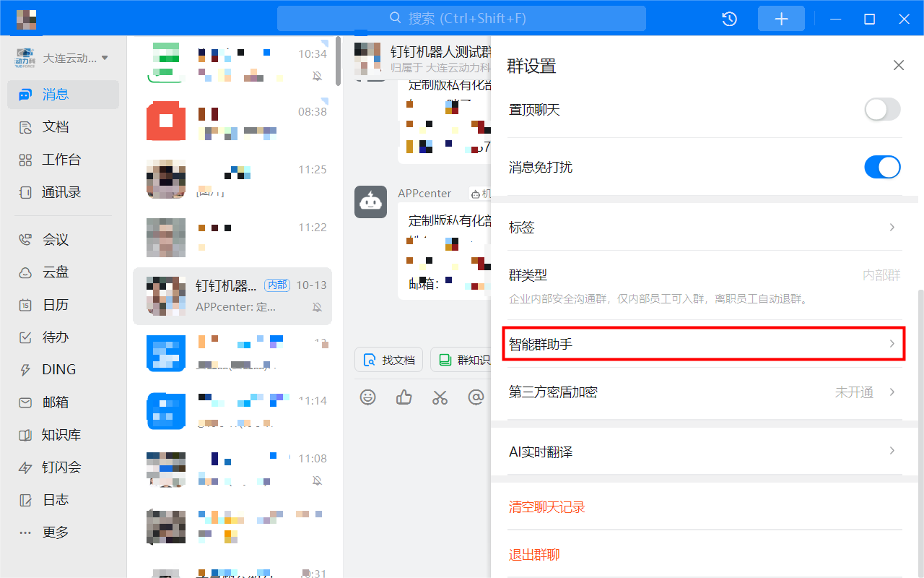The width and height of the screenshot is (924, 578).
Task: Toggle the 消息免打扰 switch off
Action: 882,167
